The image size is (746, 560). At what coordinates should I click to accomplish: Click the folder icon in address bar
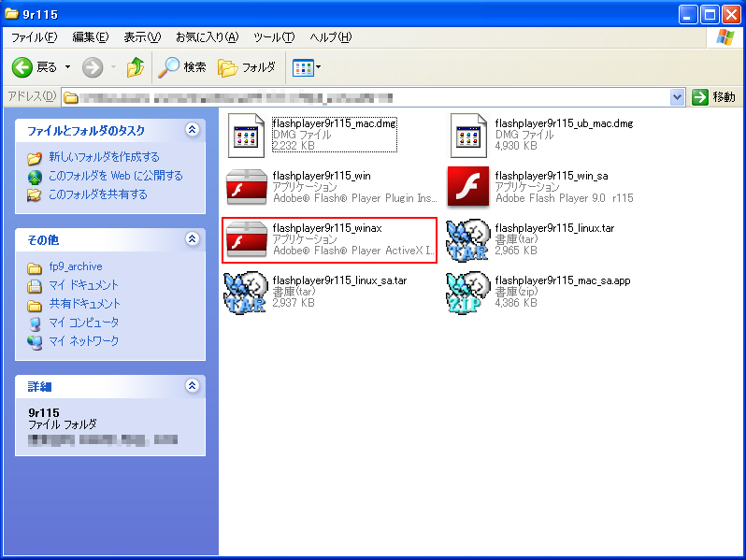tap(71, 97)
